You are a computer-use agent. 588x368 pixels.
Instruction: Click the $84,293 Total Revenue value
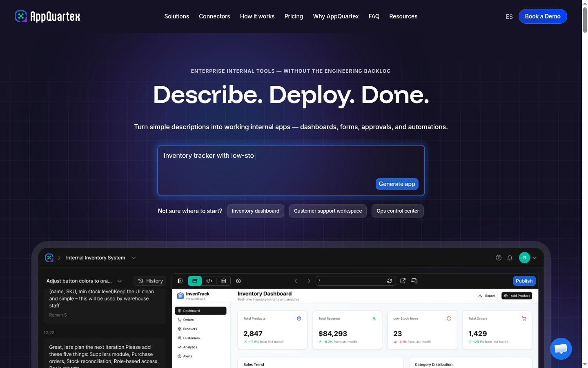pyautogui.click(x=333, y=334)
